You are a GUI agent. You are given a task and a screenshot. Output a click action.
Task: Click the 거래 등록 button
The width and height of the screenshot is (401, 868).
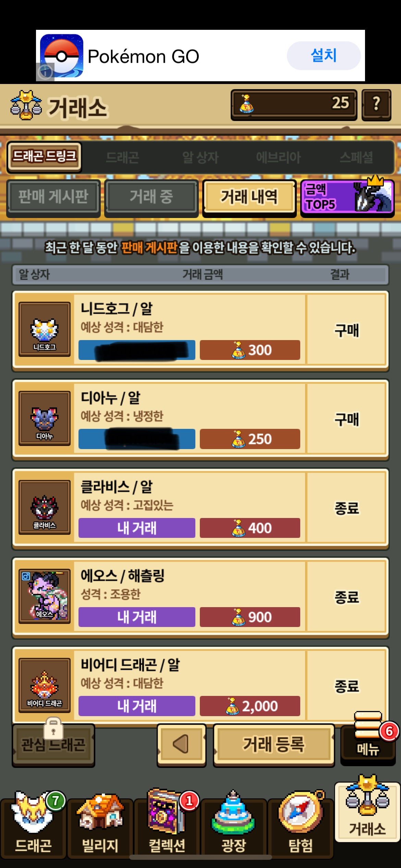point(274,745)
